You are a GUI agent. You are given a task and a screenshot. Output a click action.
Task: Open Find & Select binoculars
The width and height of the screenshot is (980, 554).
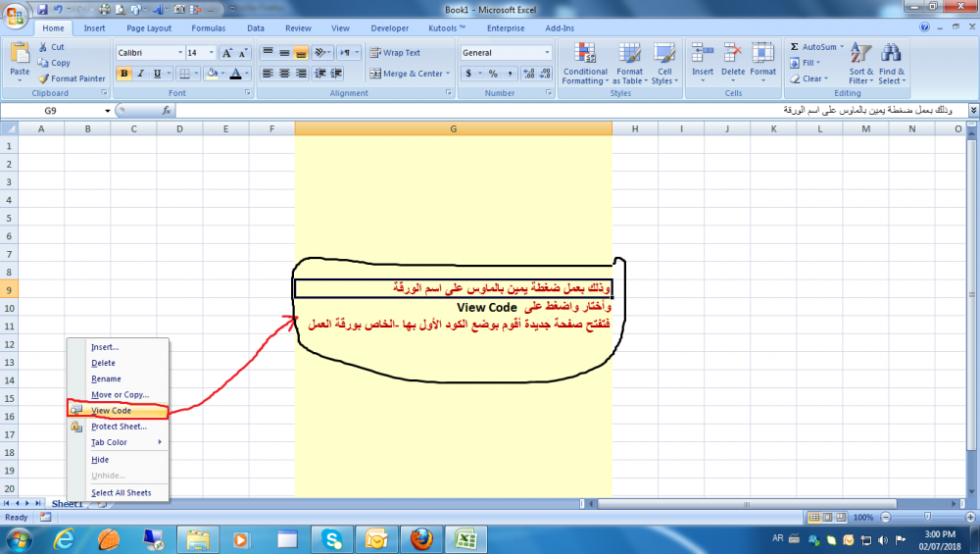[x=891, y=63]
